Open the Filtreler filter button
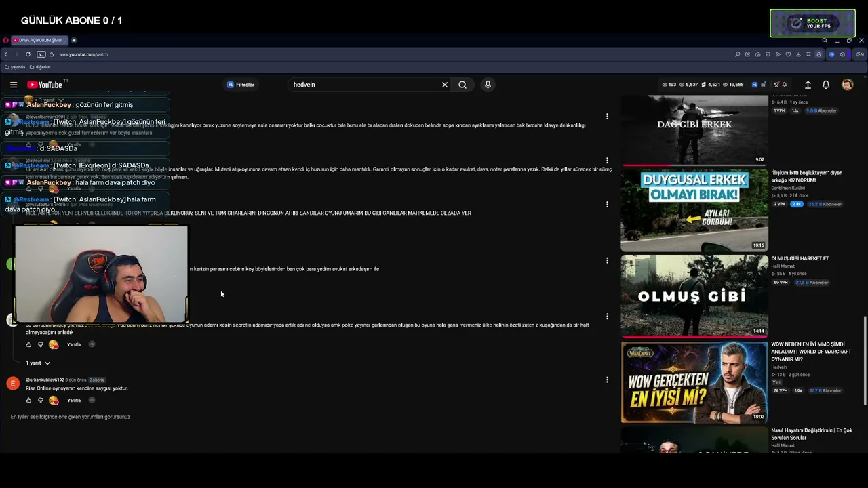The height and width of the screenshot is (488, 868). tap(241, 85)
